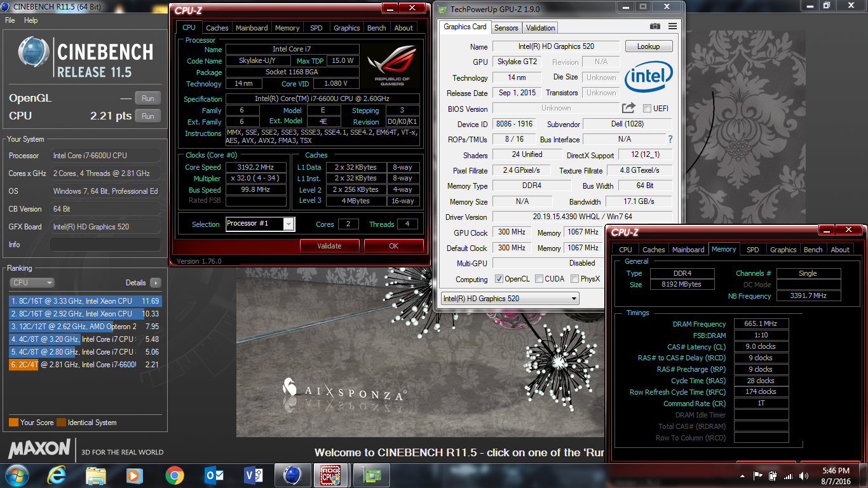Image resolution: width=868 pixels, height=488 pixels.
Task: Click the DRAM Frequency value 665.1 MHz
Action: pos(761,324)
